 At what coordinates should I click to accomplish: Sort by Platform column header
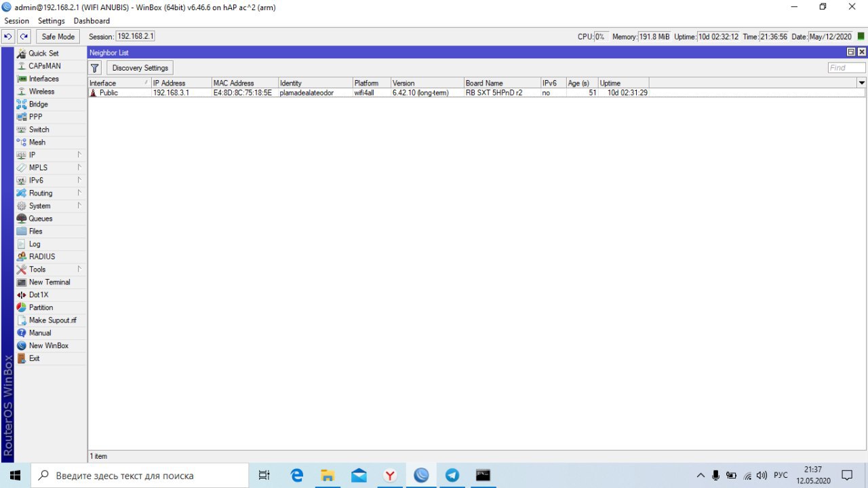coord(372,83)
